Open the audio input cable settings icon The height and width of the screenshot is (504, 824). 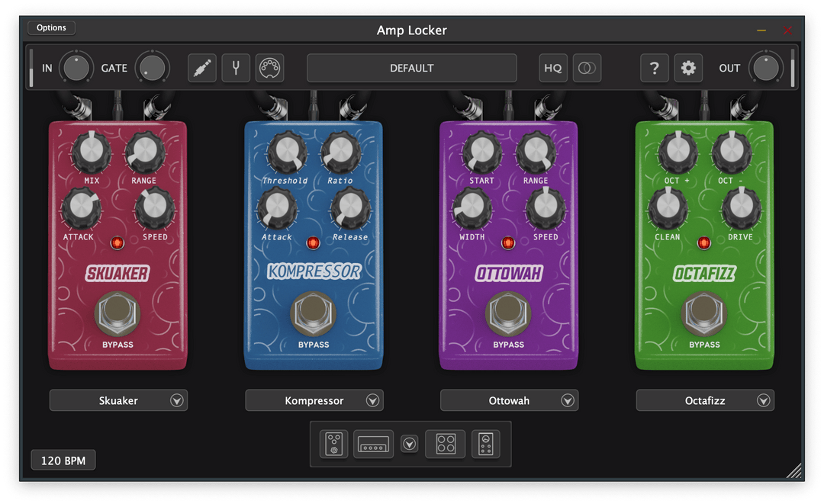pyautogui.click(x=202, y=68)
